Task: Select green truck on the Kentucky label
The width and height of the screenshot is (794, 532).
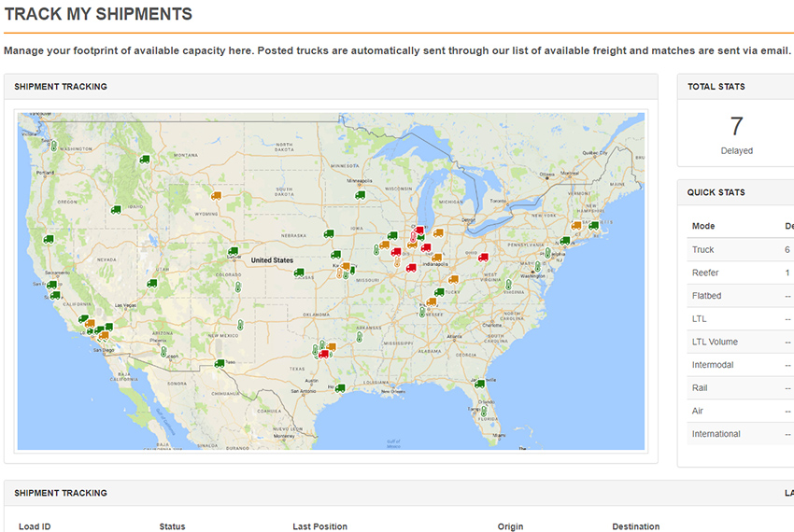Action: [x=439, y=292]
